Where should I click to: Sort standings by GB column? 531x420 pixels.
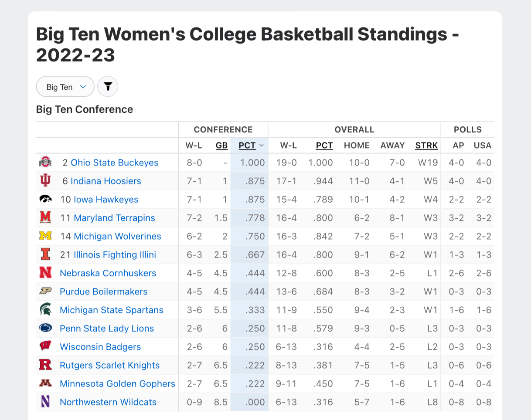point(221,146)
